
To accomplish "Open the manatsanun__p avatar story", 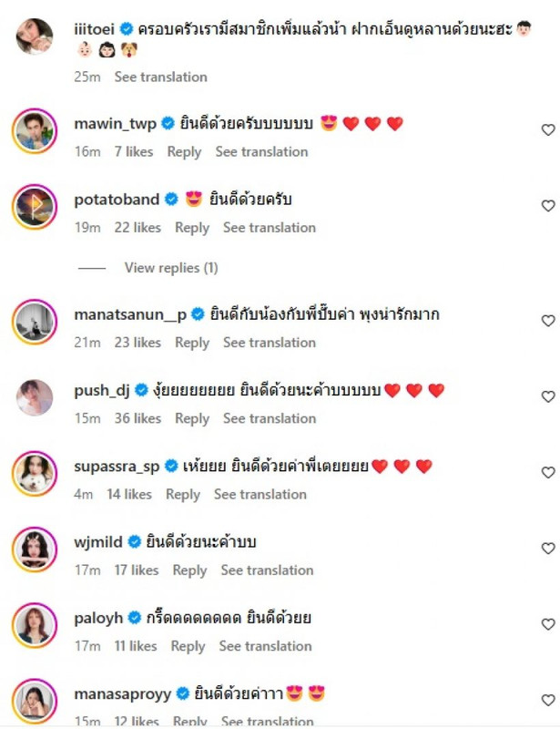I will tap(35, 322).
